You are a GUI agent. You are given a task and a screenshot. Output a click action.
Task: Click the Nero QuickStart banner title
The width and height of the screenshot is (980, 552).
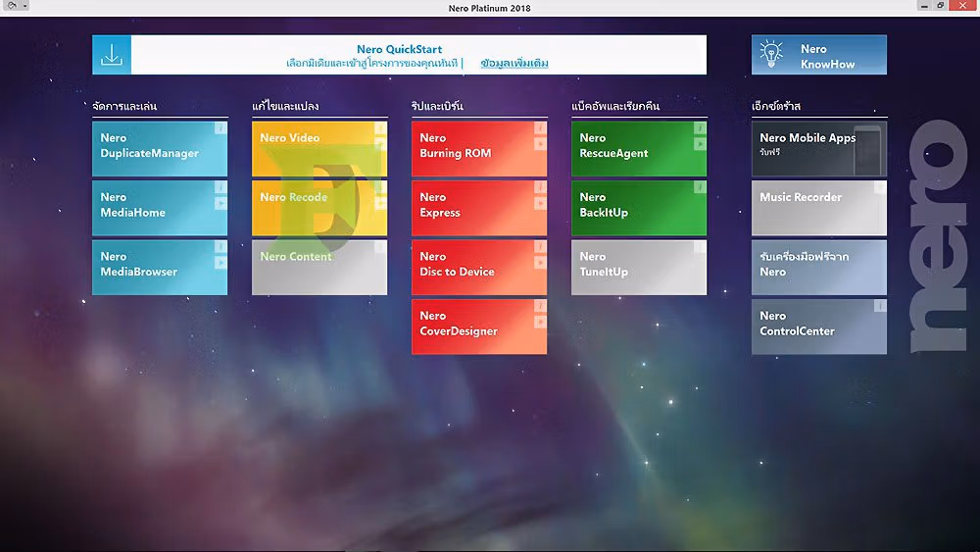pos(400,49)
